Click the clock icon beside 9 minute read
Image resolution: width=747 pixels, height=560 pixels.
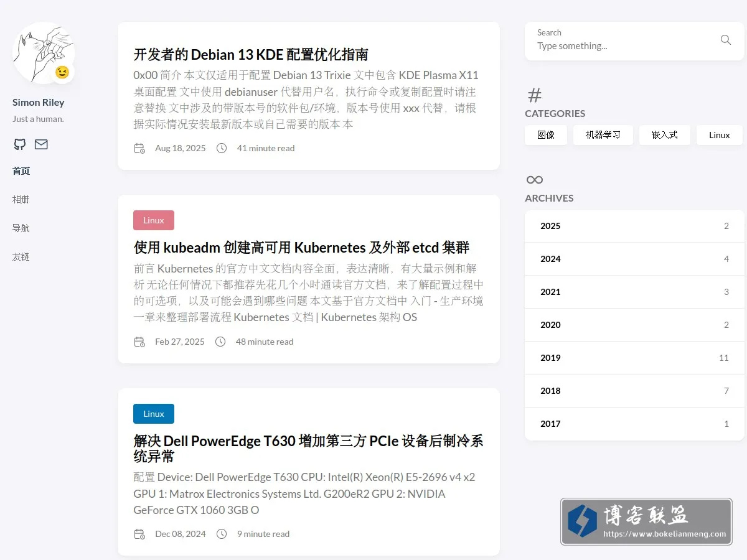(222, 534)
